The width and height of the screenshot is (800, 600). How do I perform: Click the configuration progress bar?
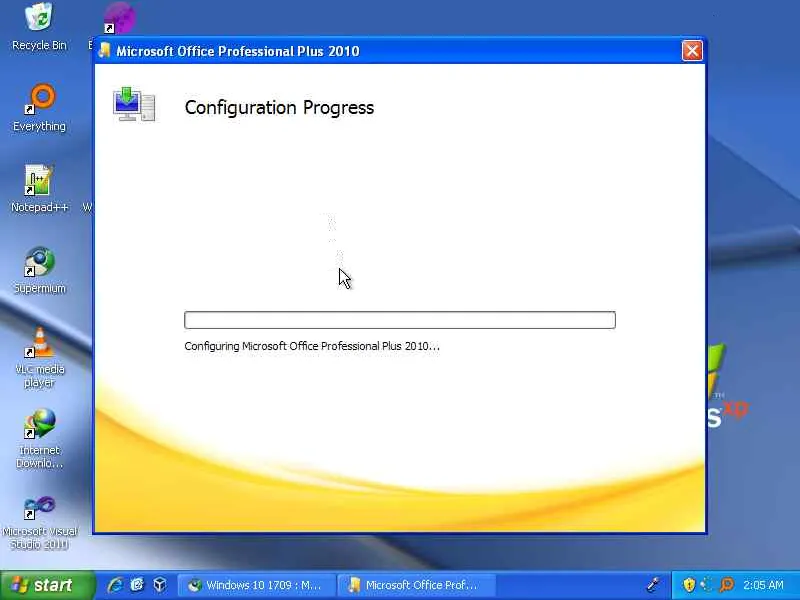click(x=400, y=320)
